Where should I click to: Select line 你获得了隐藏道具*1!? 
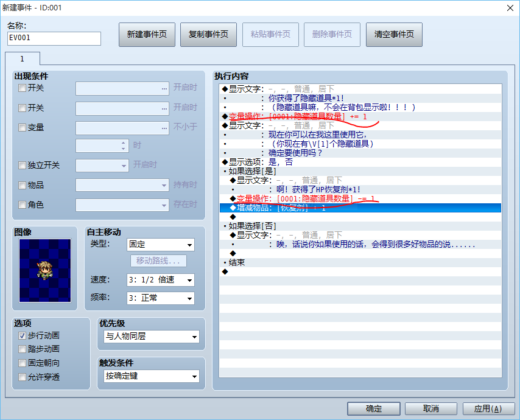tap(360, 98)
